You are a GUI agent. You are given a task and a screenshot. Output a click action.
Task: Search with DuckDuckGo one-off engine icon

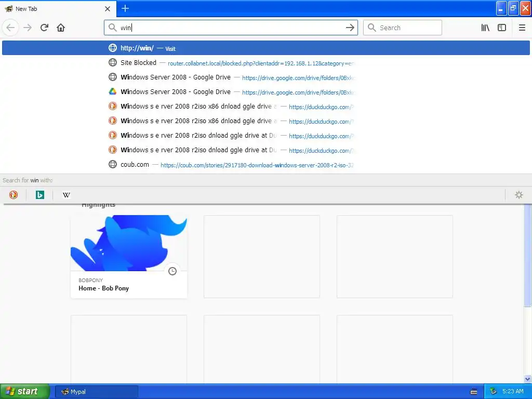[14, 195]
